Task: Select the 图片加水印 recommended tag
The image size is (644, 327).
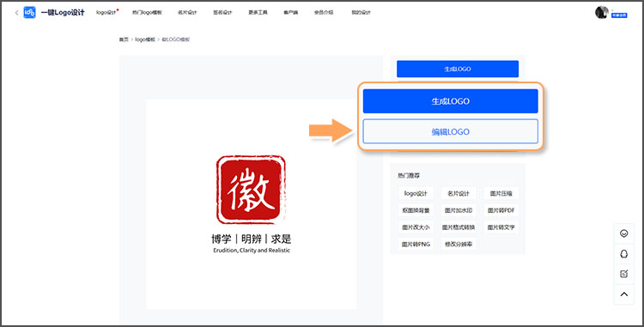Action: [x=459, y=210]
